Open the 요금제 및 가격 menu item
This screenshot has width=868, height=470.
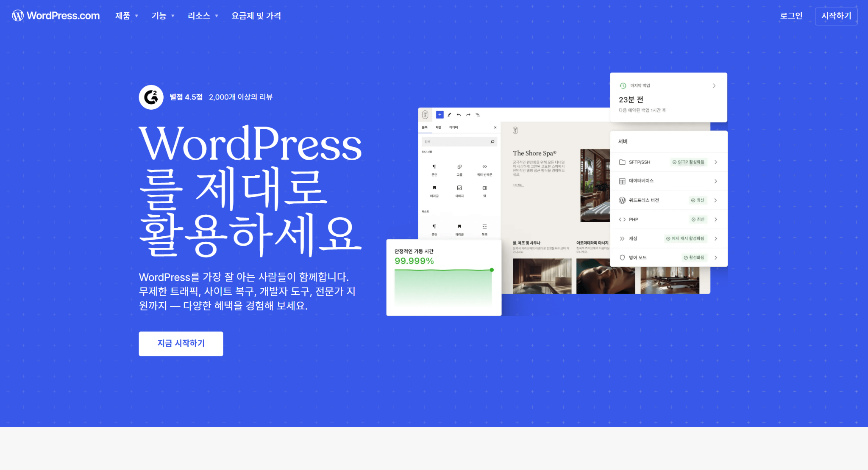(x=256, y=16)
